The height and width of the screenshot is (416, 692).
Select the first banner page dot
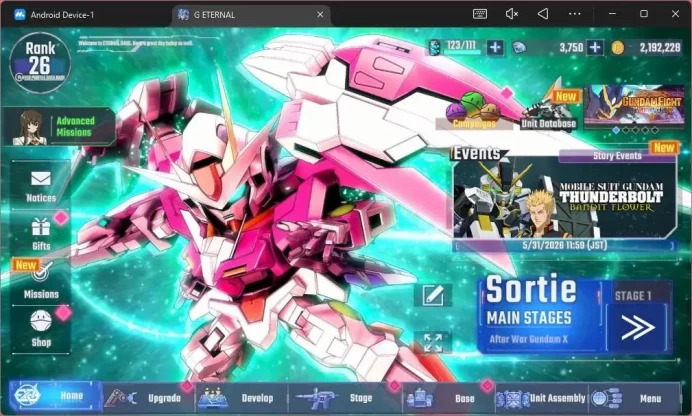coord(616,130)
